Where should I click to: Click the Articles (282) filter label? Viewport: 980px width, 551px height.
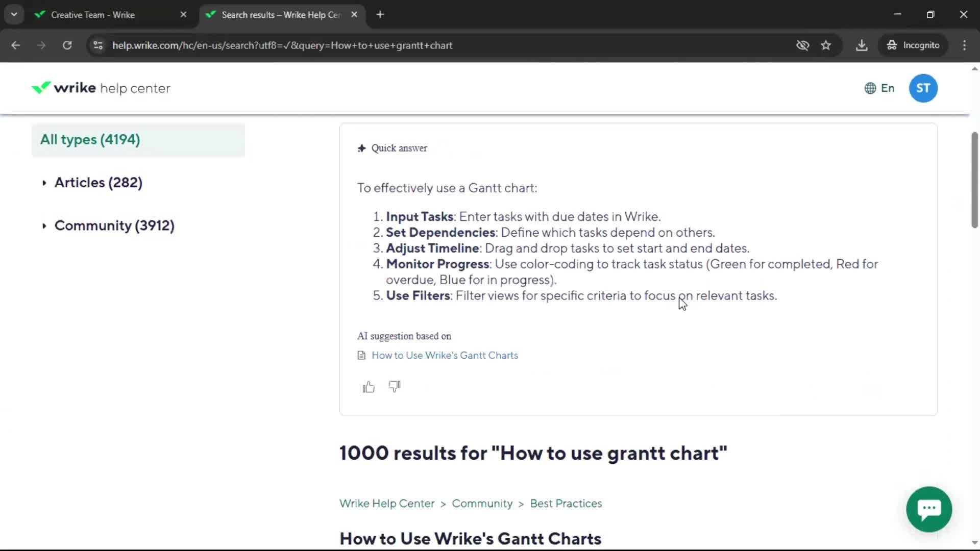(x=99, y=183)
